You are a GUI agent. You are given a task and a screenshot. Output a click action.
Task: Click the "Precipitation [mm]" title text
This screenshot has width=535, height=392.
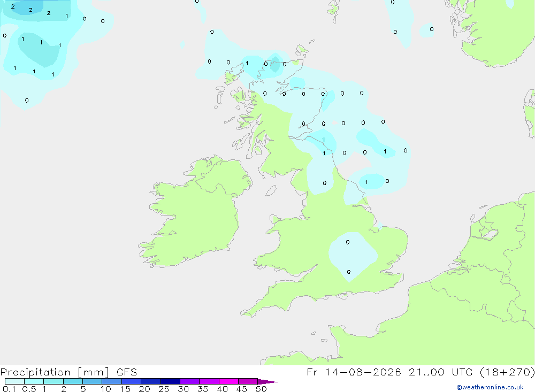point(55,372)
